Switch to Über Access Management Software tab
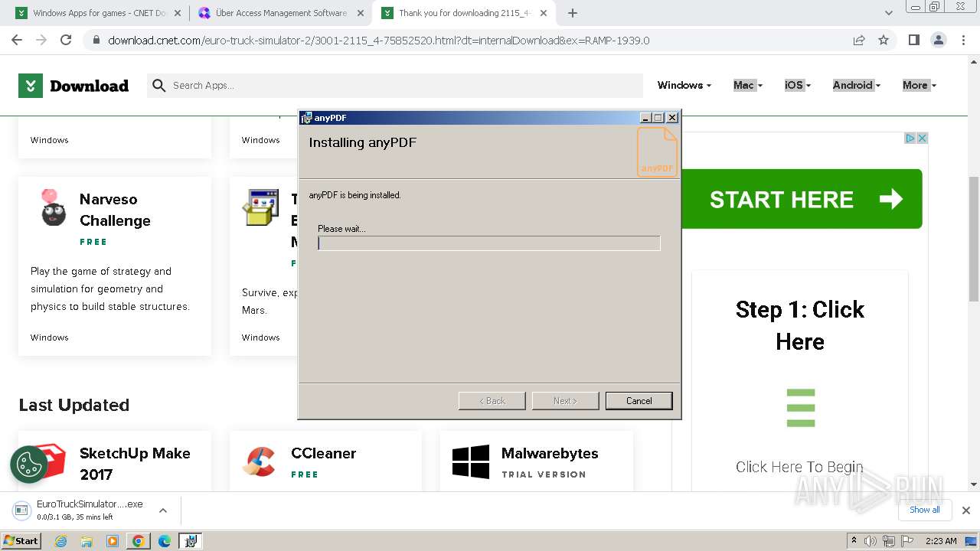Image resolution: width=980 pixels, height=551 pixels. (x=280, y=13)
